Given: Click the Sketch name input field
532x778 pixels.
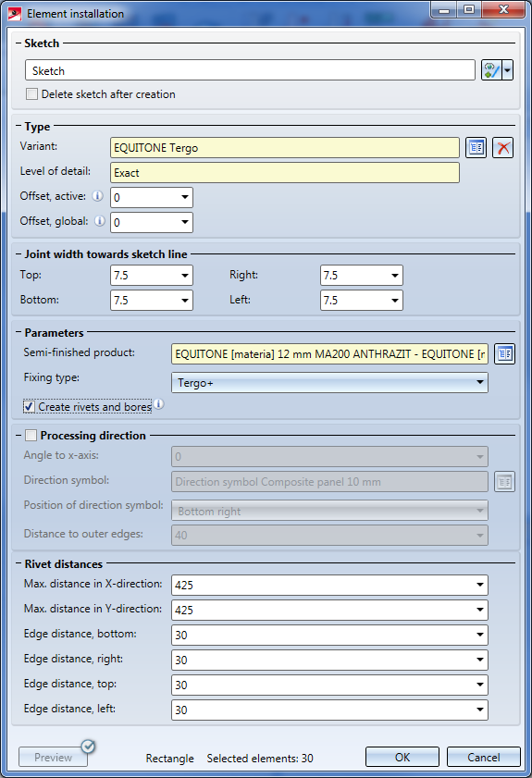Looking at the screenshot, I should pyautogui.click(x=250, y=70).
